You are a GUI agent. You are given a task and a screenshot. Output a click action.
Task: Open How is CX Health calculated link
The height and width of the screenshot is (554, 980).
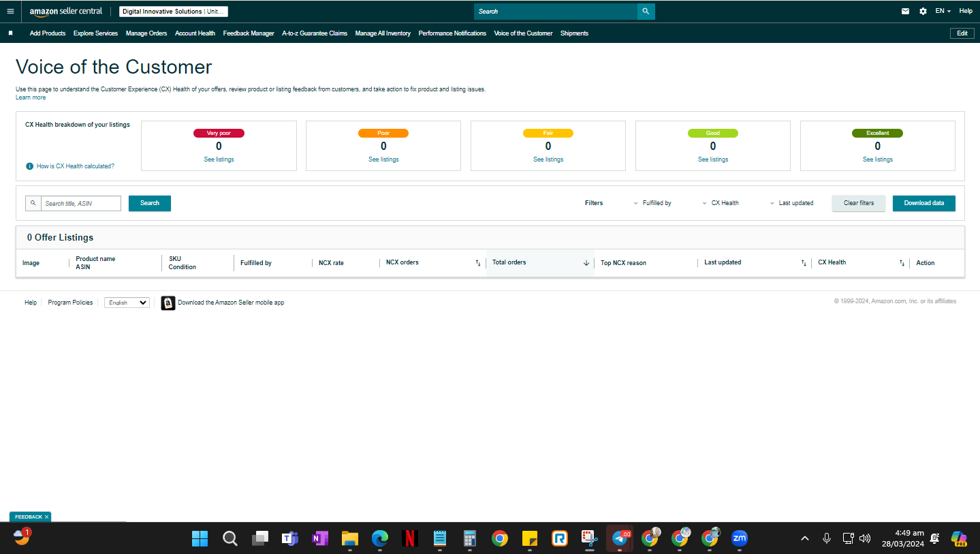point(75,166)
